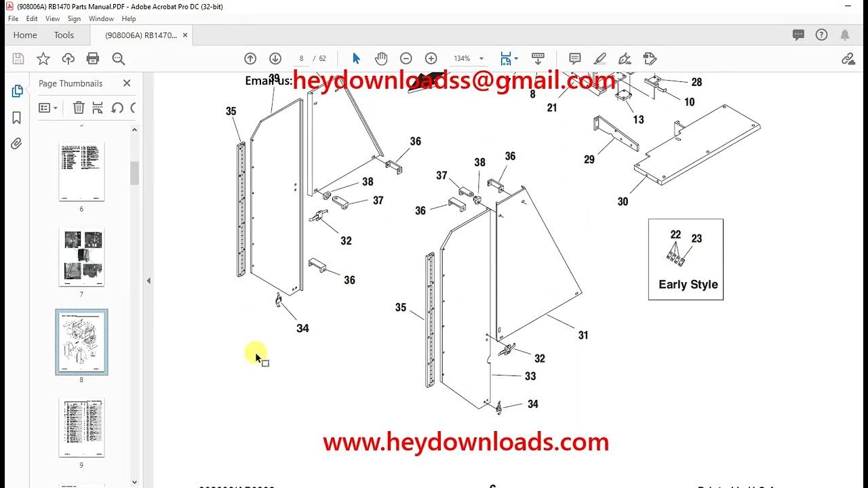The height and width of the screenshot is (488, 868).
Task: Toggle the Page Thumbnails sidebar icon
Action: tap(17, 91)
